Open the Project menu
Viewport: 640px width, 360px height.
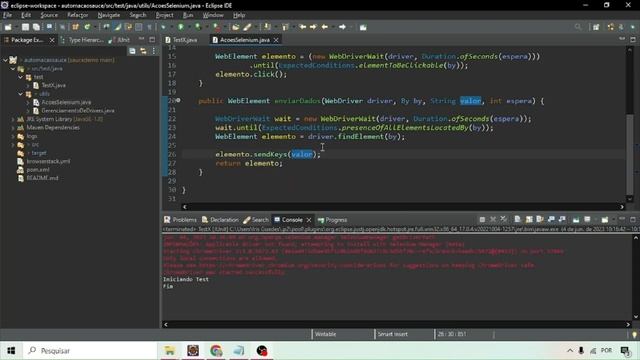click(164, 15)
